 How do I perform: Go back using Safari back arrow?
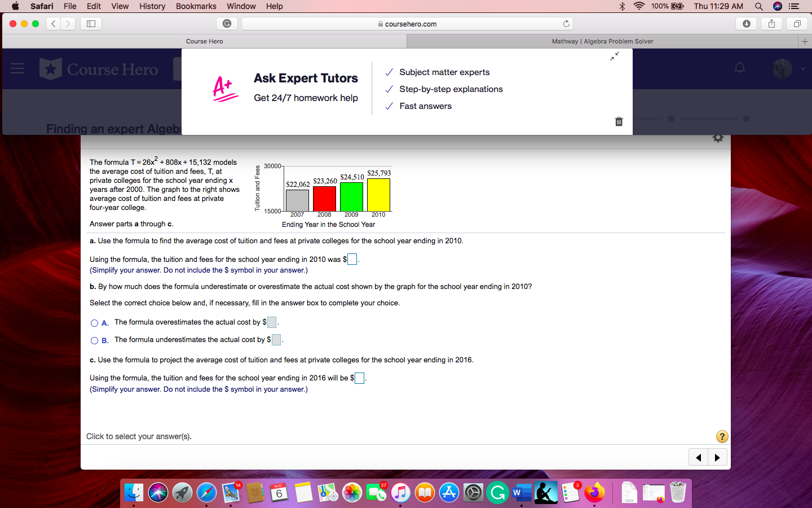pyautogui.click(x=53, y=24)
